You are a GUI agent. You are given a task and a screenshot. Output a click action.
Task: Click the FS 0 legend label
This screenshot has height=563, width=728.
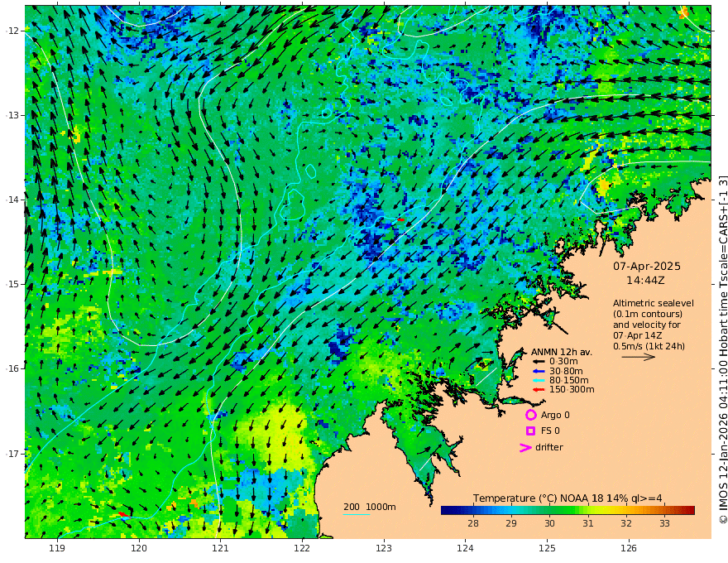tap(550, 431)
